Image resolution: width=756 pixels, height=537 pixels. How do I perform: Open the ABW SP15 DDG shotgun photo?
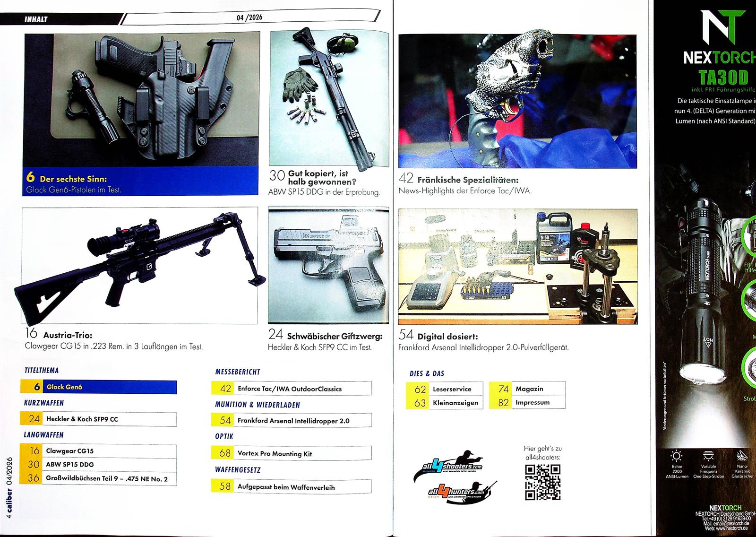329,100
